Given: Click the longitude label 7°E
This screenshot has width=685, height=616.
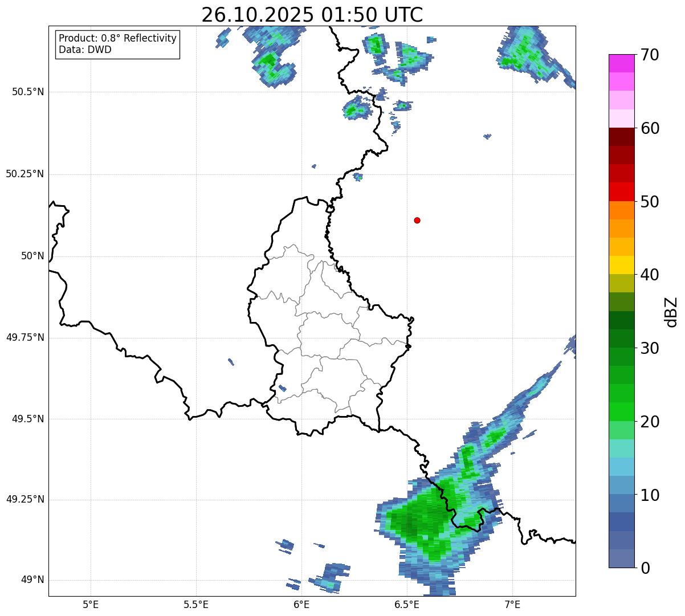Looking at the screenshot, I should click(x=512, y=604).
